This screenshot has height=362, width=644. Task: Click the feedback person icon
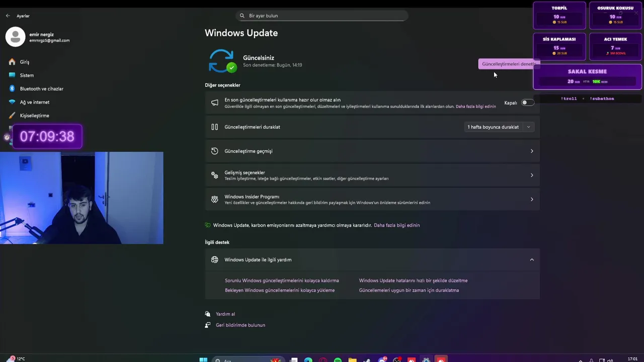coord(208,325)
